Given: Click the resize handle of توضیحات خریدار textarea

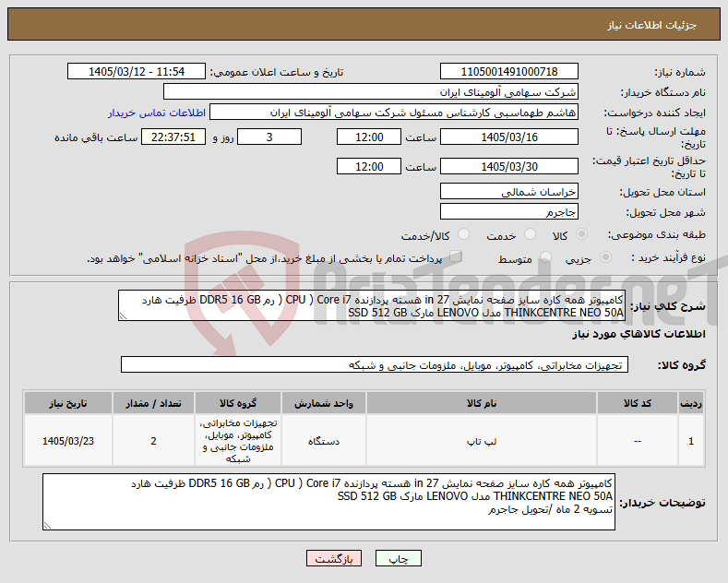Looking at the screenshot, I should [47, 526].
